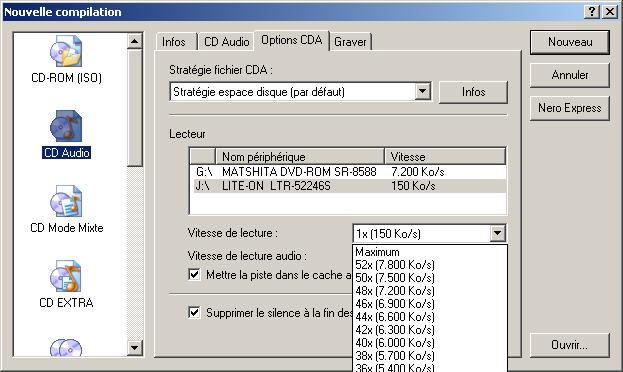Click the 150 Ko/s speed cell
The image size is (623, 372).
pos(413,186)
